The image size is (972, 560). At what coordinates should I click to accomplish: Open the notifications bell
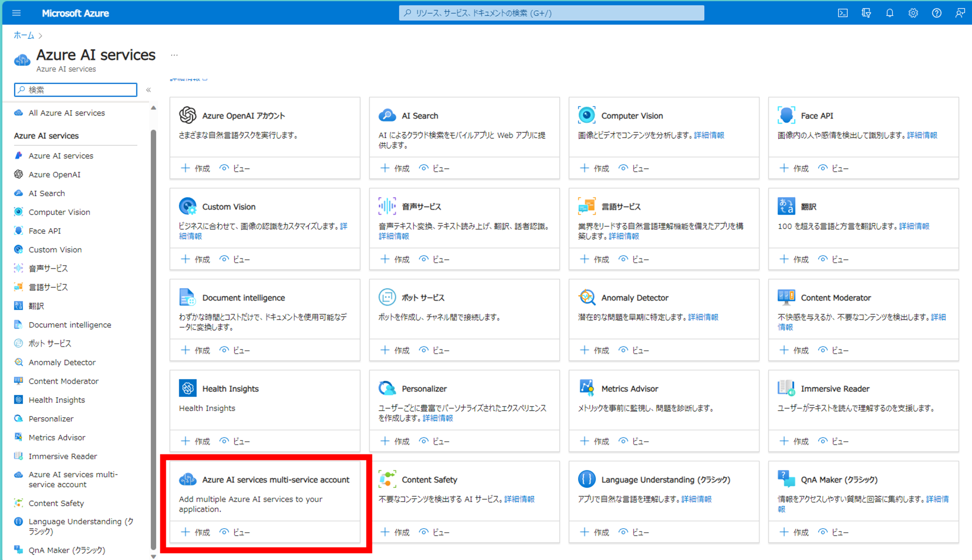click(x=889, y=13)
